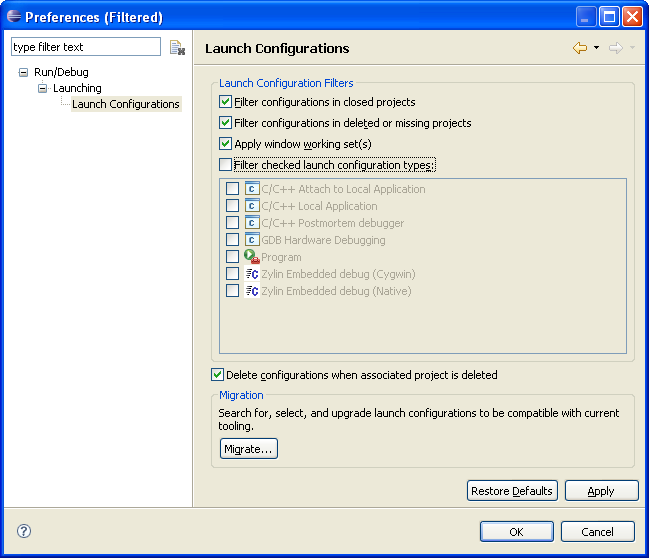Viewport: 649px width, 558px height.
Task: Click the Apply button
Action: 601,491
